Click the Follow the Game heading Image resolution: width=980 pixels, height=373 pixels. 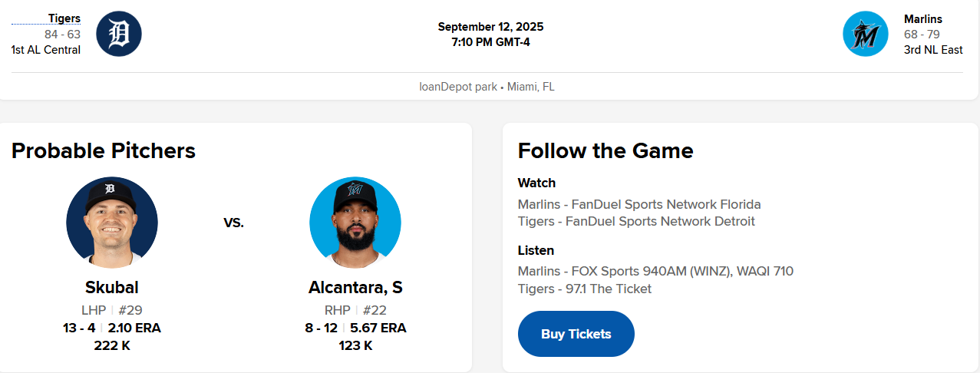605,150
